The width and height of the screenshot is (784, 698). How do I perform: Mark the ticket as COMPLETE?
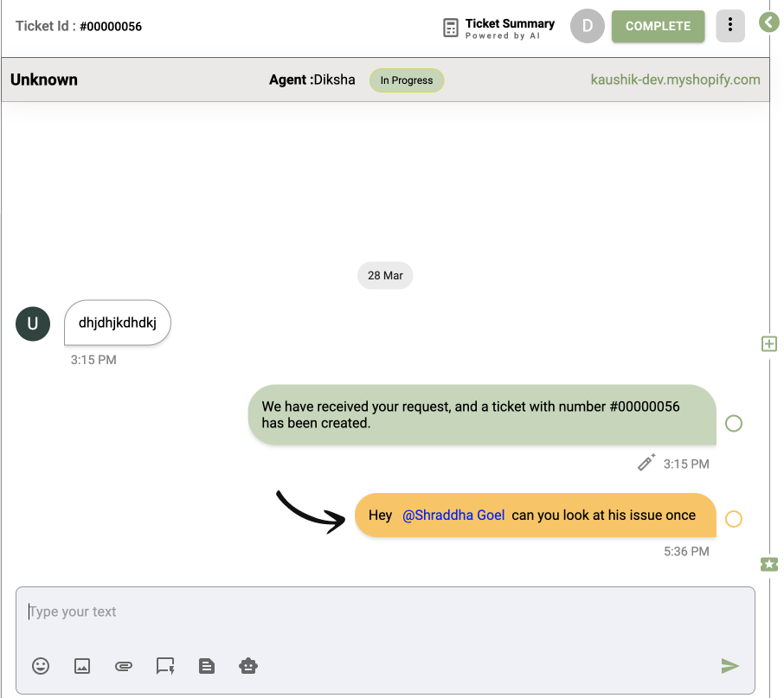coord(658,26)
